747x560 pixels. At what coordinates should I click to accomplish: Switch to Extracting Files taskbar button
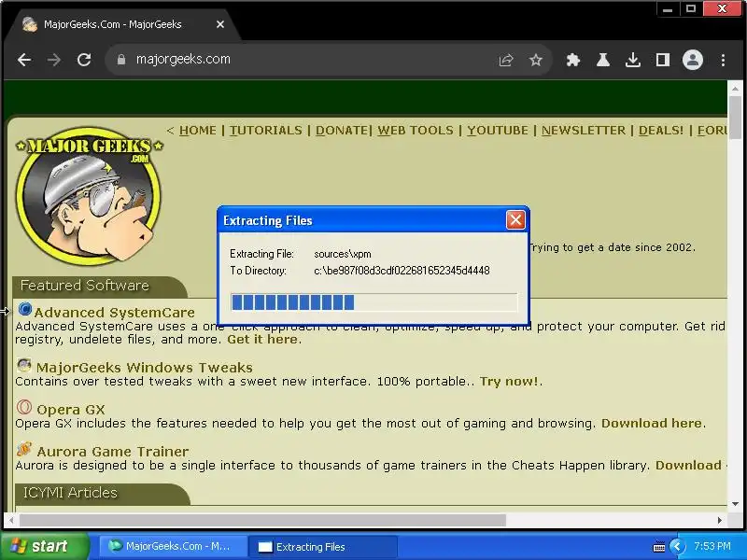point(323,547)
